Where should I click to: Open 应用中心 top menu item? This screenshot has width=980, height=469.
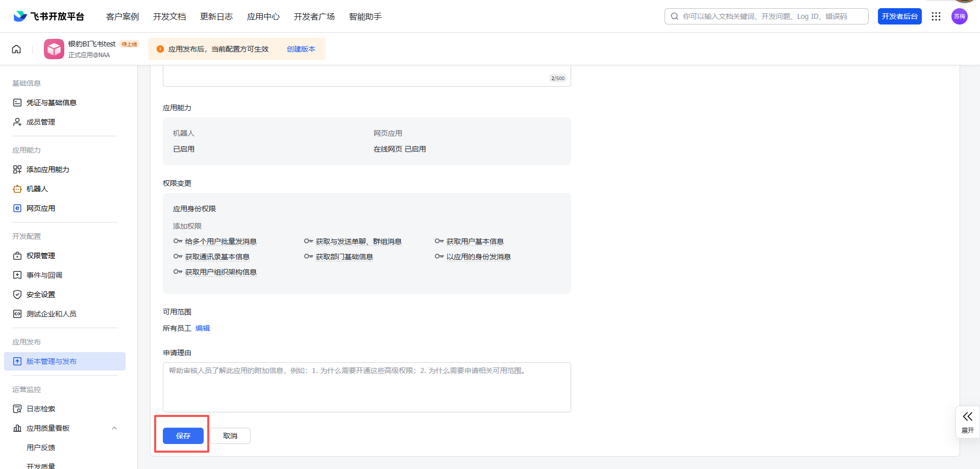click(x=263, y=16)
